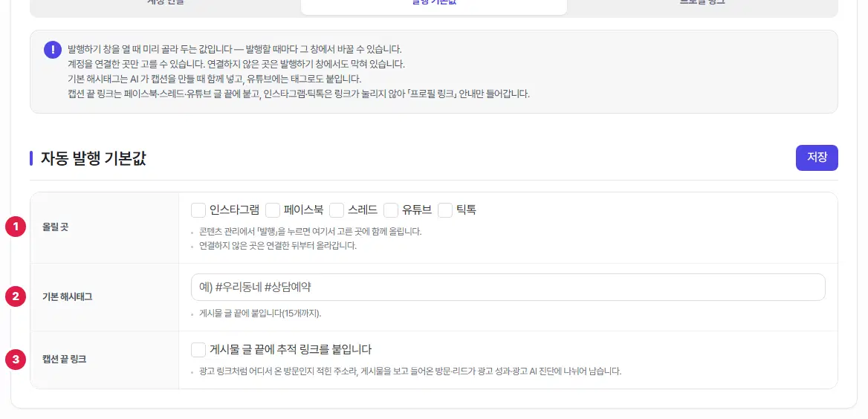The width and height of the screenshot is (868, 419).
Task: Click the hint starting 콘텐츠 관리에서 「발행」을 누르면
Action: [311, 231]
